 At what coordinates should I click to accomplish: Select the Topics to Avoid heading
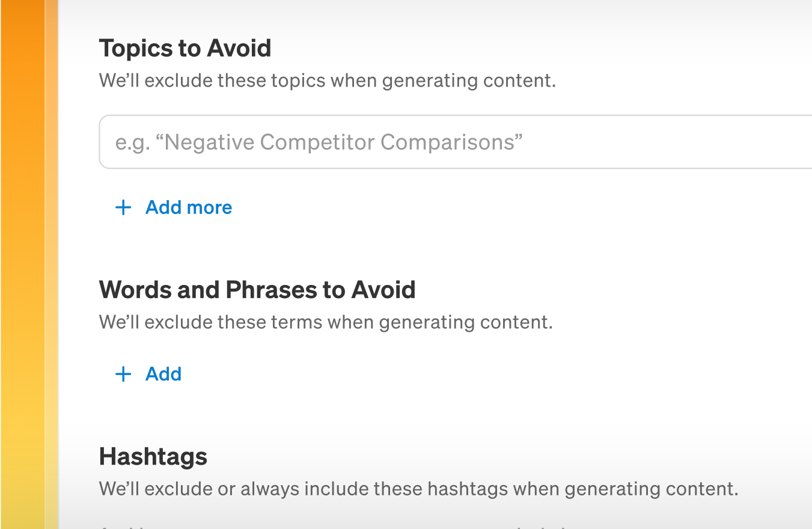[x=185, y=48]
